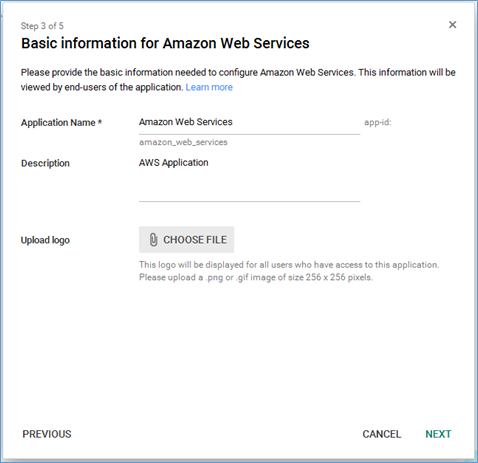Click the paperclip icon on Choose File
The image size is (478, 463).
[x=153, y=240]
